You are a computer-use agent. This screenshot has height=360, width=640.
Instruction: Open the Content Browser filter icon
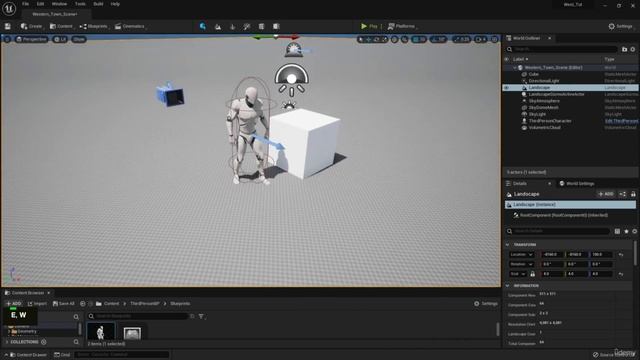click(x=201, y=316)
